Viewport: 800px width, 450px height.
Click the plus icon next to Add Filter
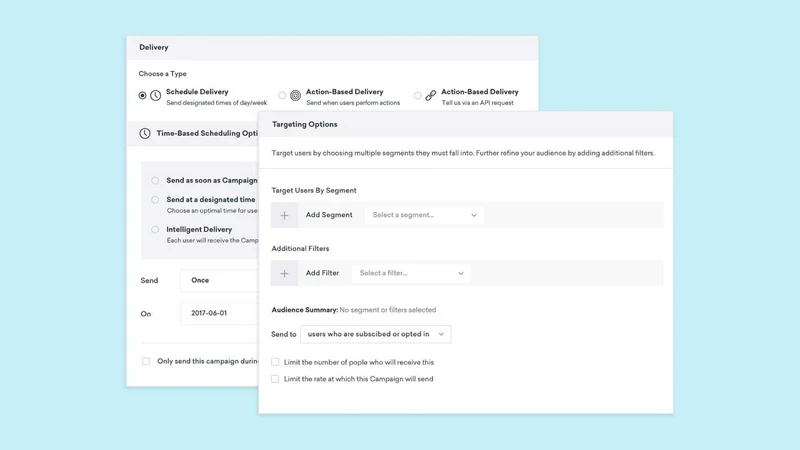pyautogui.click(x=285, y=273)
